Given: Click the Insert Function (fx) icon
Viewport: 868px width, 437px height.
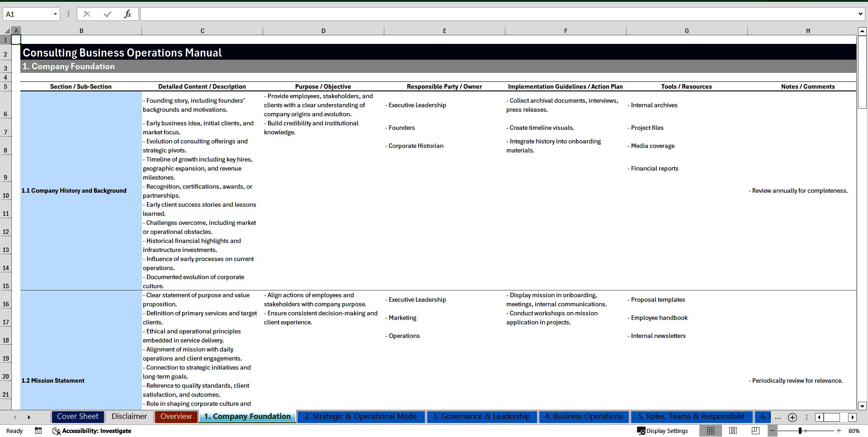Looking at the screenshot, I should [128, 14].
